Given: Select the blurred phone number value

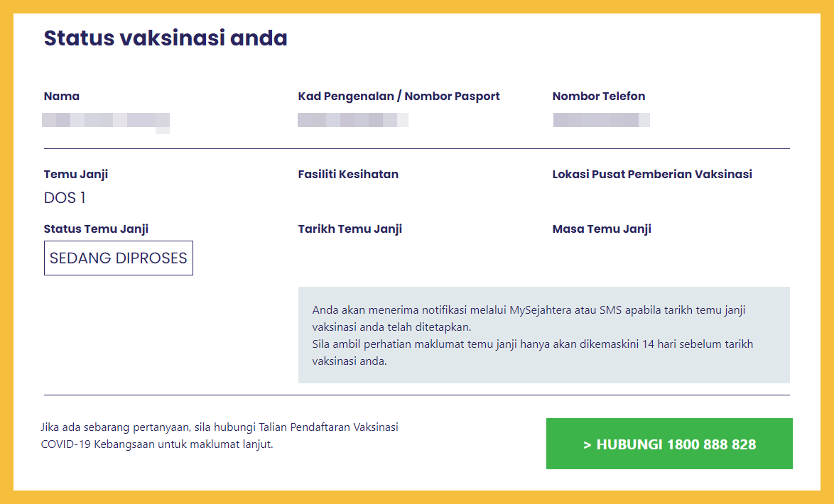Looking at the screenshot, I should [x=601, y=120].
